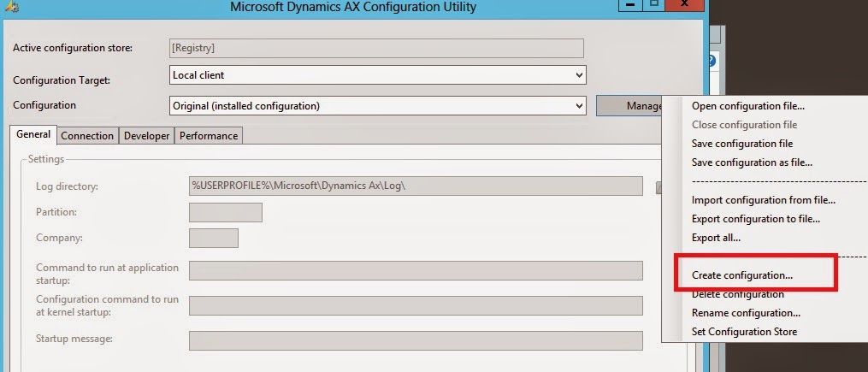Screen dimensions: 868x372
Task: Select Import configuration from file...
Action: tap(764, 200)
